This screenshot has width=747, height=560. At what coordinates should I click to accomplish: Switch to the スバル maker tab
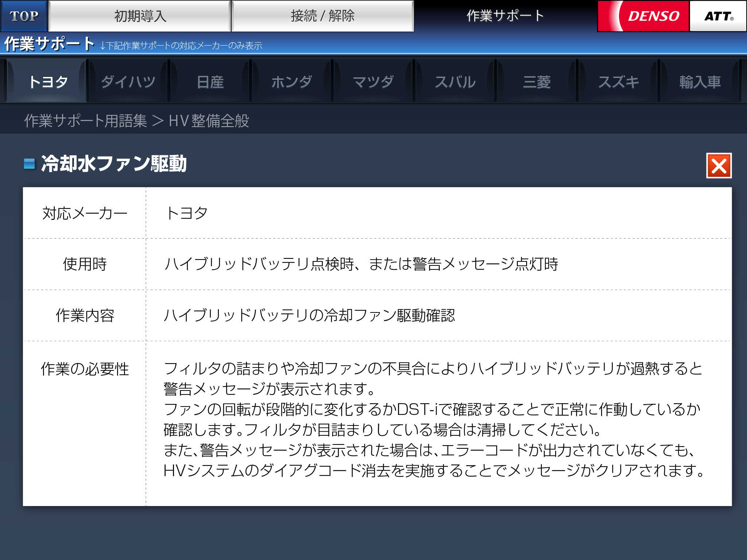[x=455, y=82]
